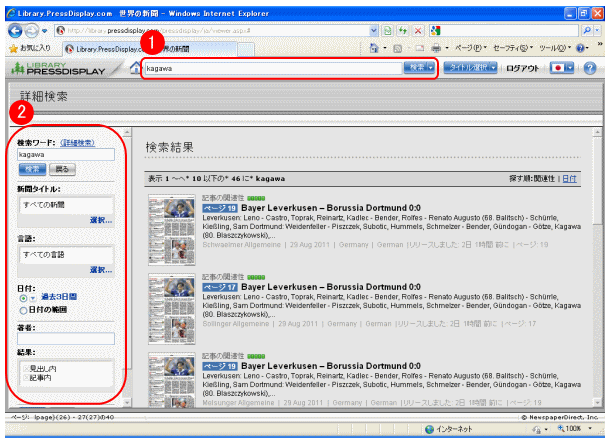
Task: Click the Read Mail toolbar icon
Action: (419, 48)
